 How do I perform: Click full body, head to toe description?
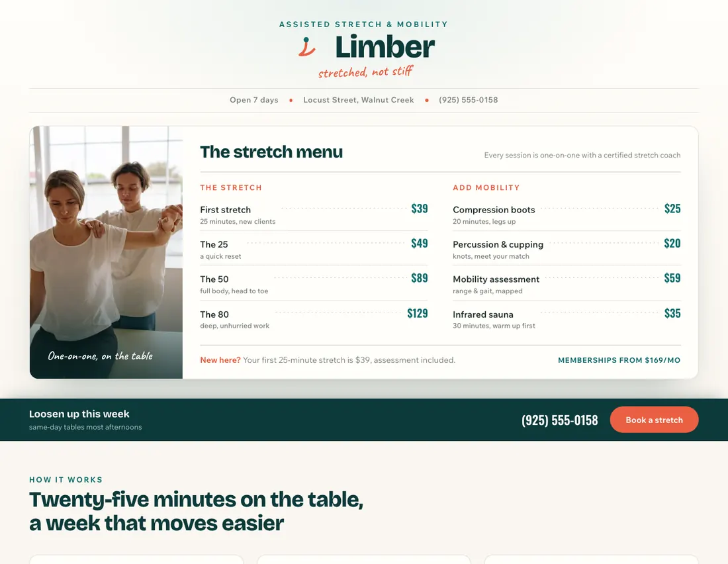tap(234, 291)
